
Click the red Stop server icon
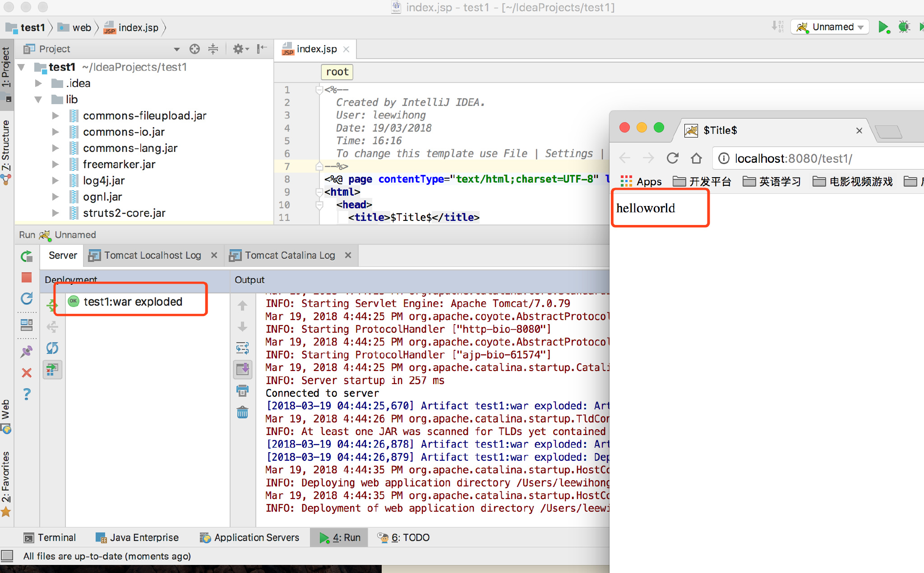coord(27,277)
